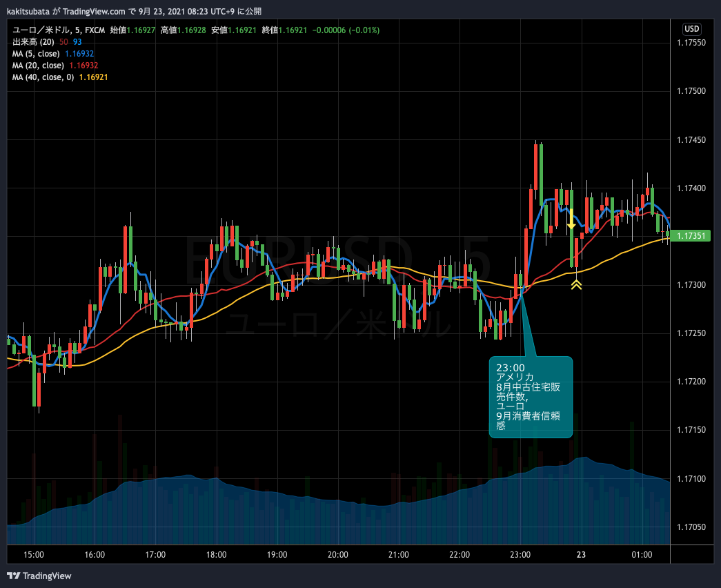This screenshot has height=588, width=721.
Task: Click the 安値 1.16921 low value
Action: pyautogui.click(x=234, y=30)
